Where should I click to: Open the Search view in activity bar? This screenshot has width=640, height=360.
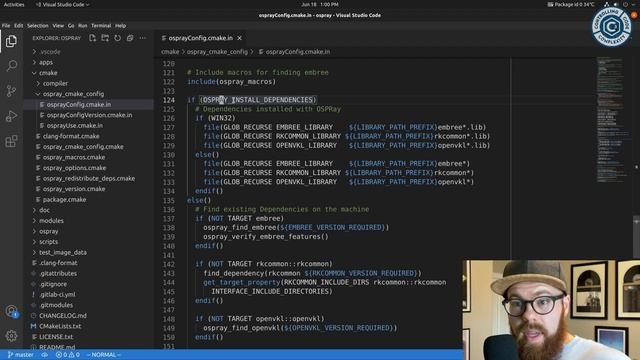click(11, 66)
